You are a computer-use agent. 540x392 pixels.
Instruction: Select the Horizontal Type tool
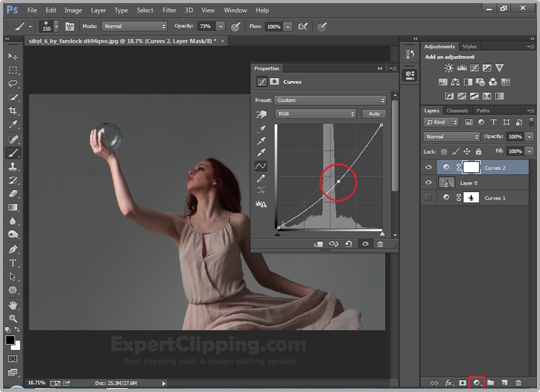tap(12, 264)
